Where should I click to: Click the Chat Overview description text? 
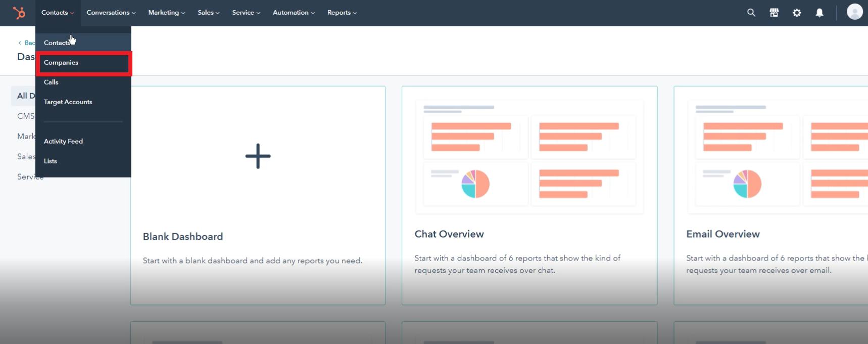coord(517,264)
